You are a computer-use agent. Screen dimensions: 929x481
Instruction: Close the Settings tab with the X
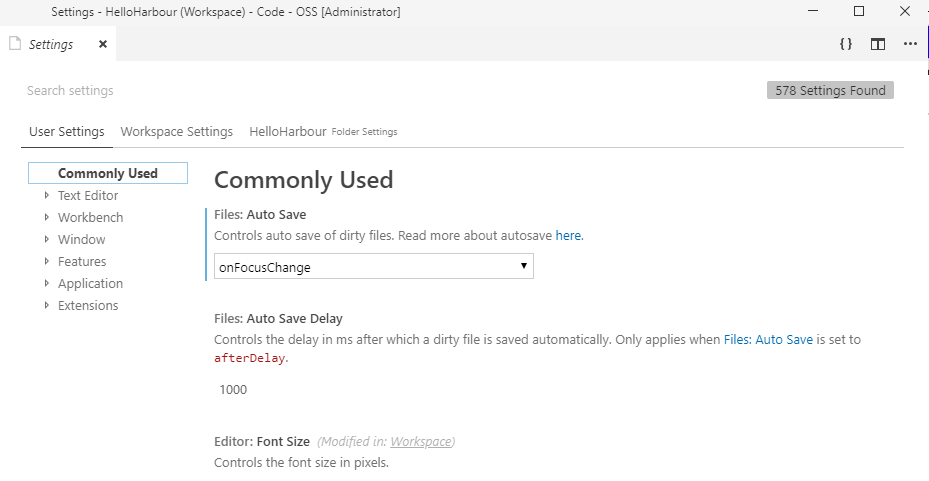click(103, 45)
